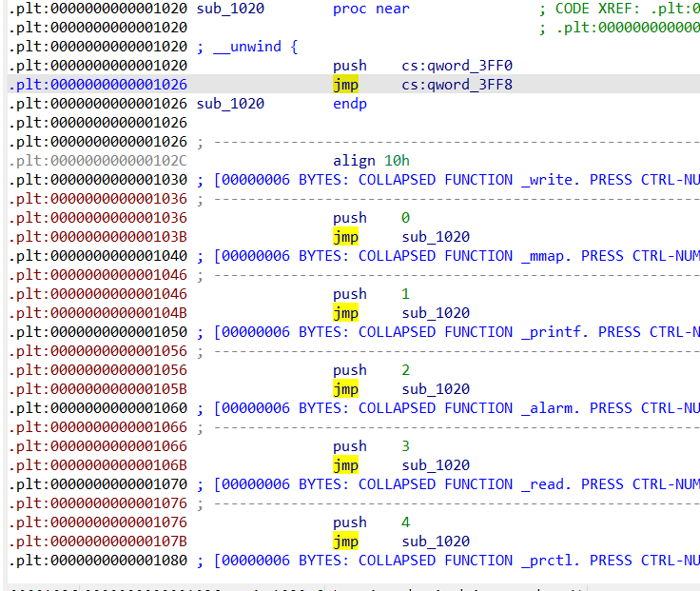Click sub_1020 target after push 4

click(x=436, y=542)
